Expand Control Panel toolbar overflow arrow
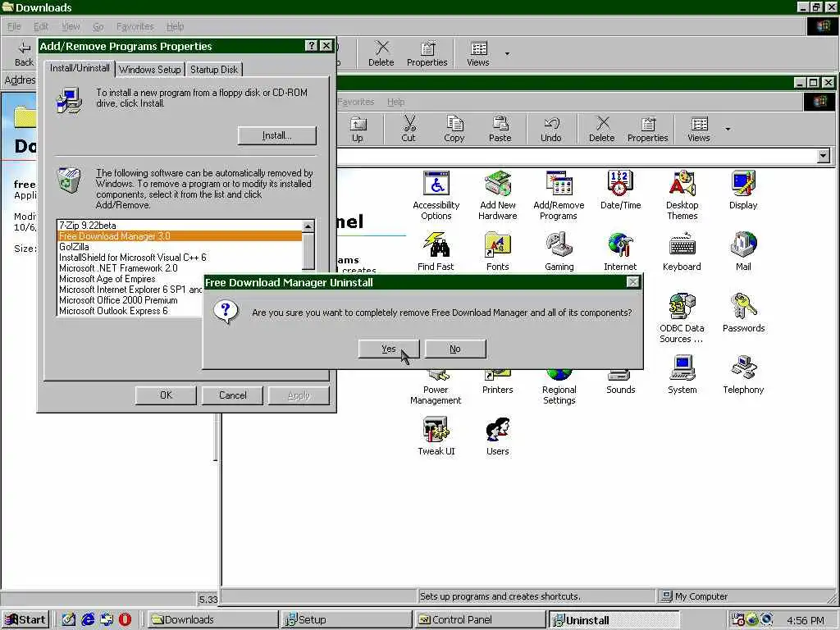 point(728,129)
